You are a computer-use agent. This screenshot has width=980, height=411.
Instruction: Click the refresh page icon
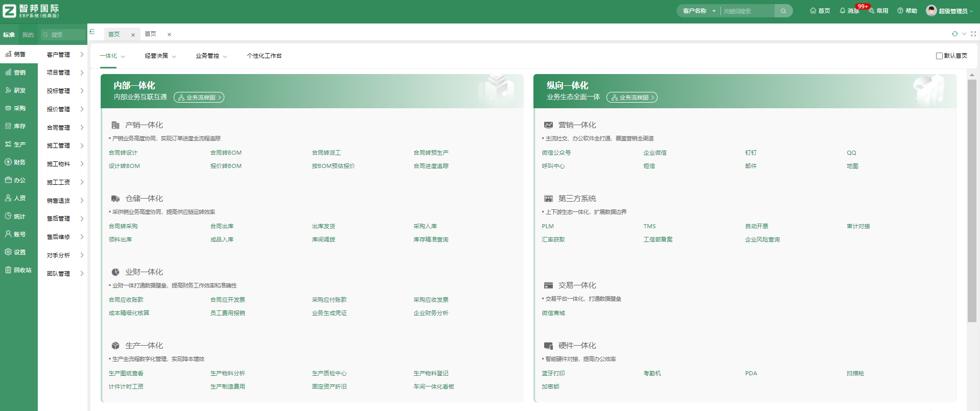pos(954,34)
